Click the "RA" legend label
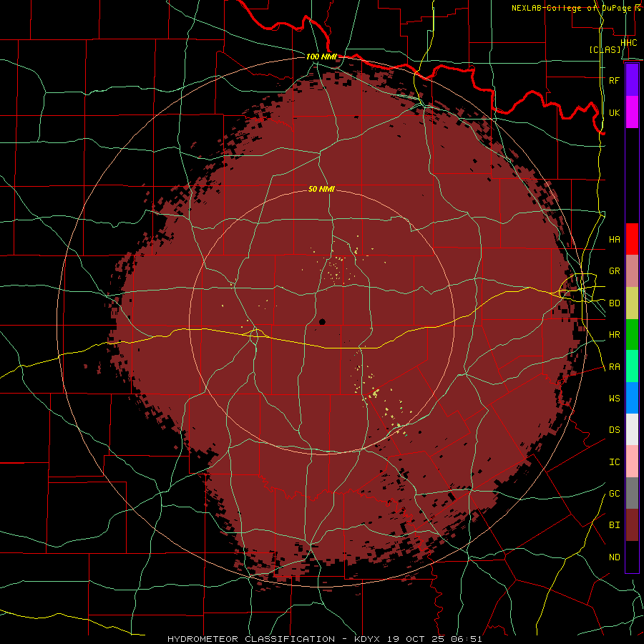Image resolution: width=644 pixels, height=644 pixels. tap(614, 367)
